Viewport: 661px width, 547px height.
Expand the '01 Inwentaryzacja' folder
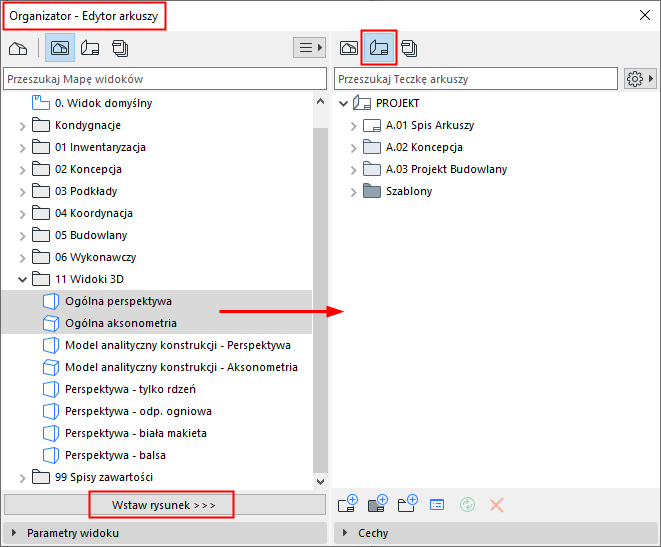pyautogui.click(x=22, y=147)
